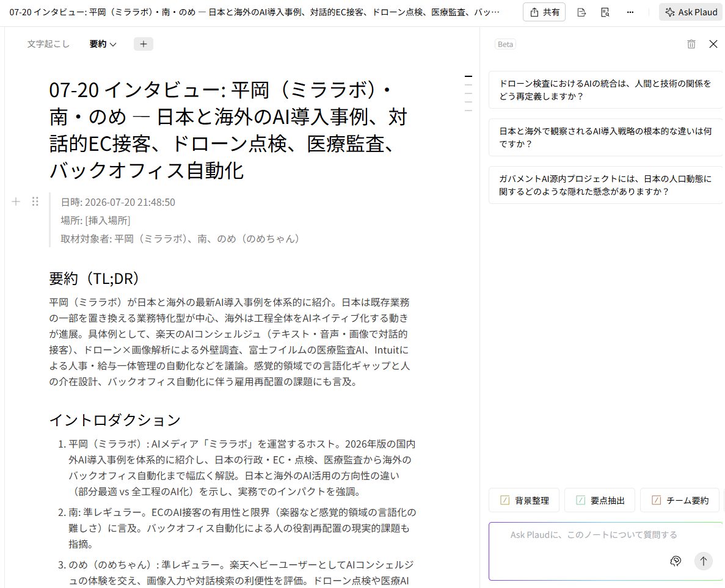This screenshot has height=588, width=725.
Task: Click the 要点抽出 prompt chip
Action: click(x=600, y=500)
